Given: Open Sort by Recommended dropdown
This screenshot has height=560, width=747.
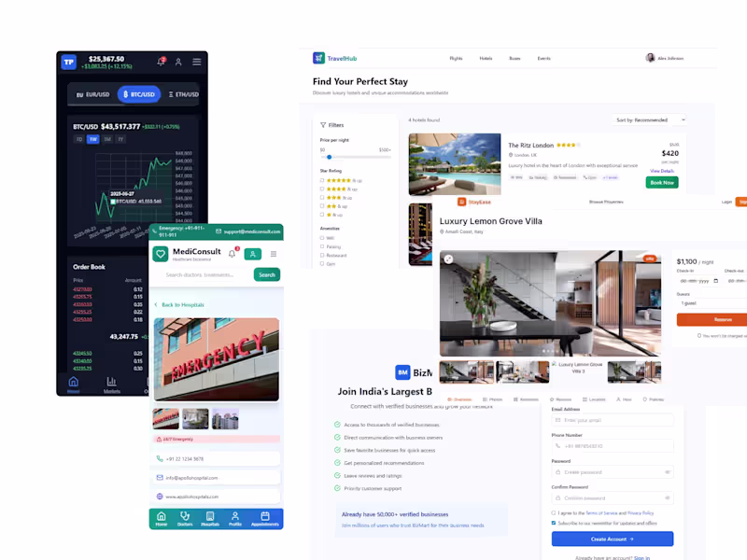Looking at the screenshot, I should [650, 120].
